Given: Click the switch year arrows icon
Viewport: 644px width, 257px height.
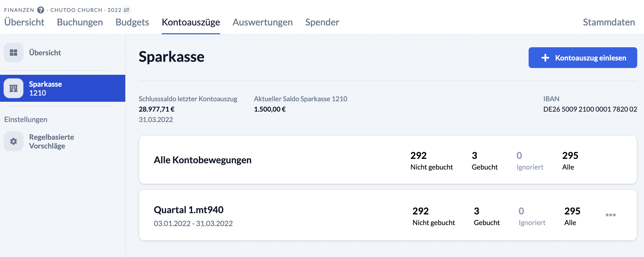Looking at the screenshot, I should tap(127, 10).
